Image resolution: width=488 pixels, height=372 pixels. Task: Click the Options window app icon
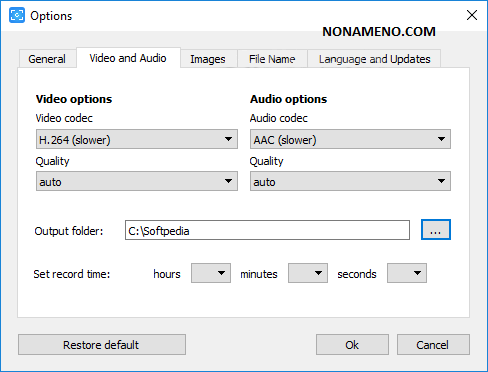[17, 15]
